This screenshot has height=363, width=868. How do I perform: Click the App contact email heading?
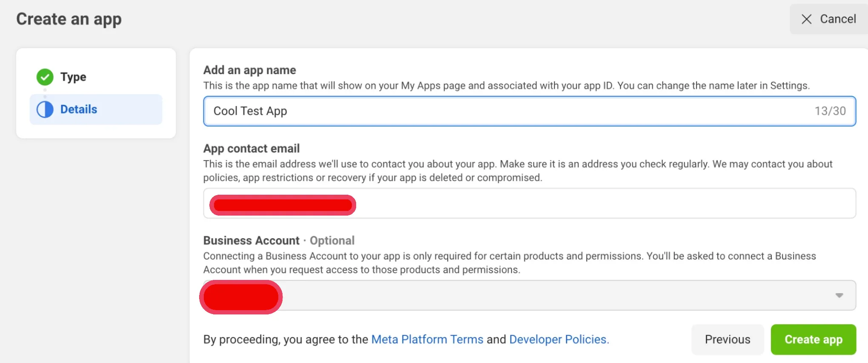click(251, 149)
